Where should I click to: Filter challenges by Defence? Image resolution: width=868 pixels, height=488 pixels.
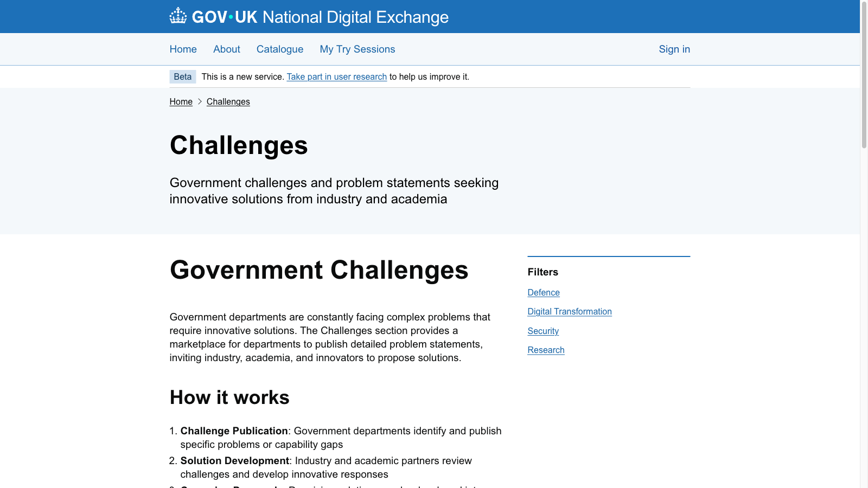tap(544, 293)
